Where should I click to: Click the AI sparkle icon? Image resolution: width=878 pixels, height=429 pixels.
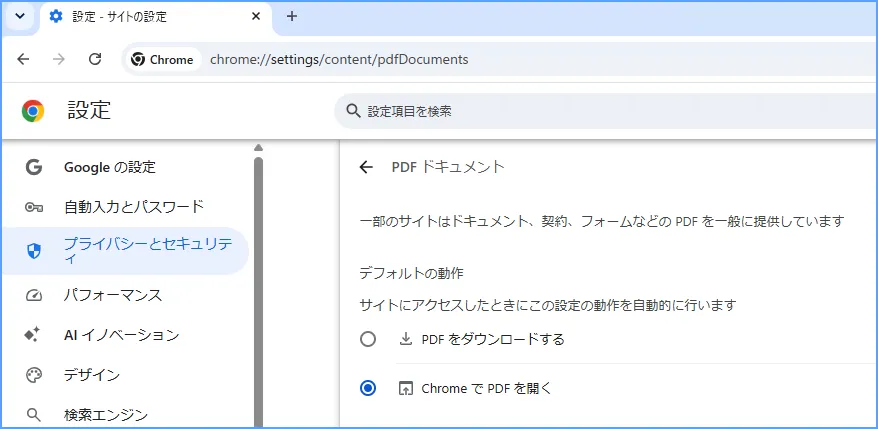coord(32,335)
